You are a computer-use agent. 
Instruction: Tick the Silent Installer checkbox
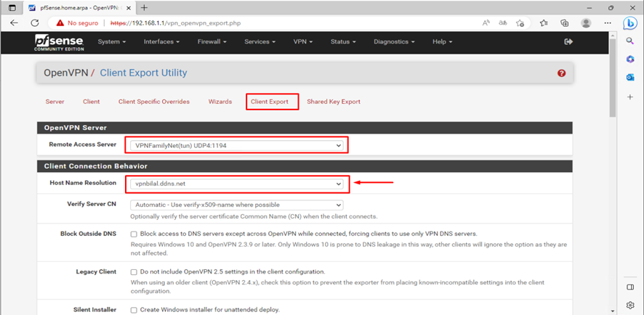134,310
